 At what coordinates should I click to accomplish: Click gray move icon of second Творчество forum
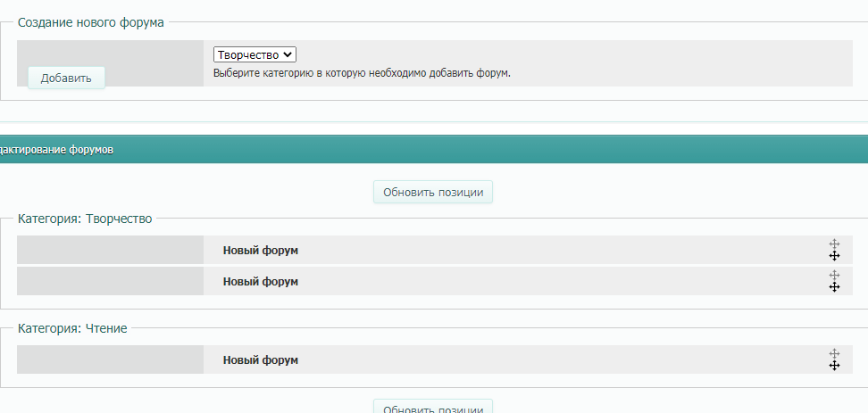coord(834,275)
